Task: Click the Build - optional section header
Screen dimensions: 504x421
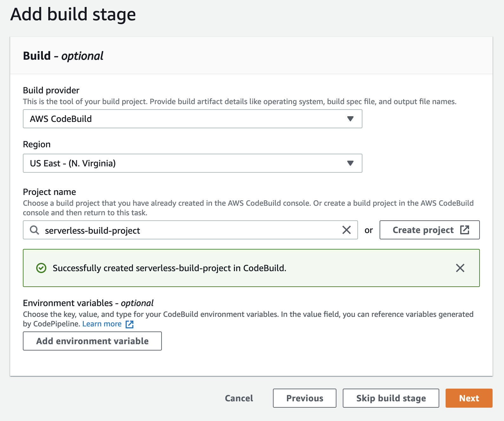Action: pos(63,56)
